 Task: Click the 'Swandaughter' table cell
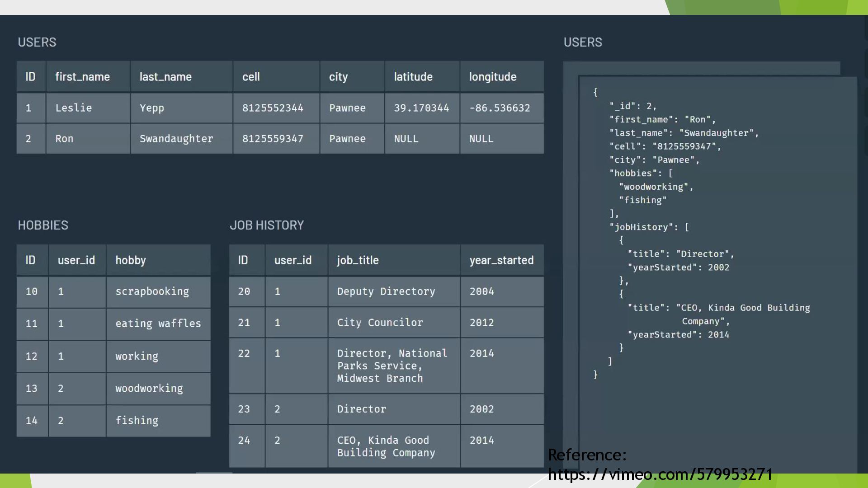click(182, 139)
